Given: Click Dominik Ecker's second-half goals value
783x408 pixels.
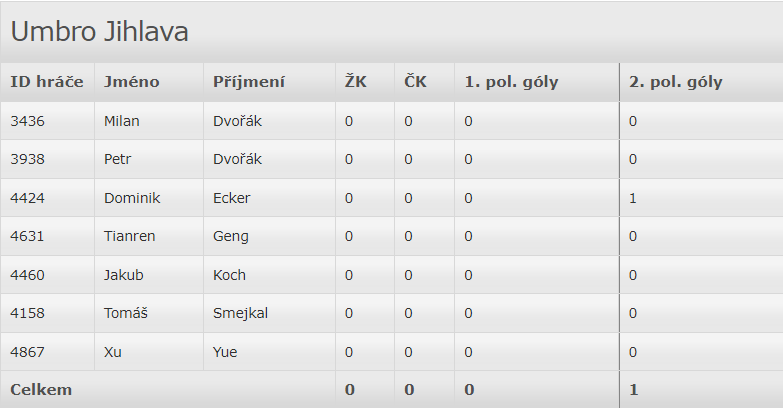Looking at the screenshot, I should (633, 198).
